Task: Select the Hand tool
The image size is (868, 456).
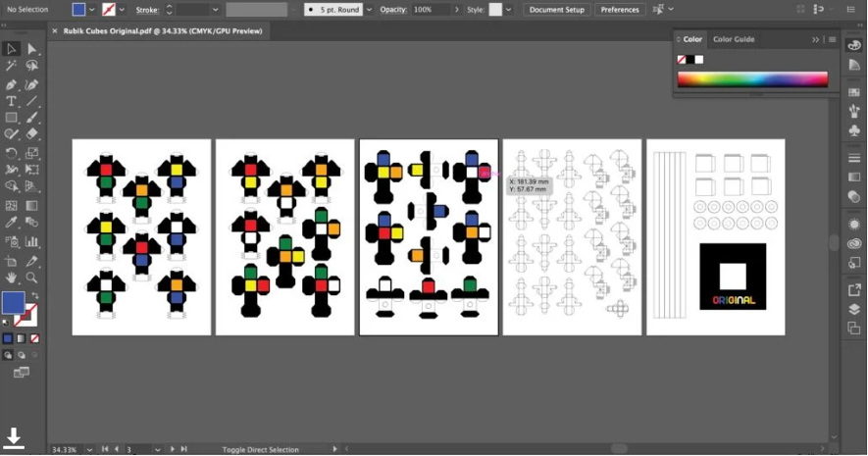Action: click(x=11, y=278)
